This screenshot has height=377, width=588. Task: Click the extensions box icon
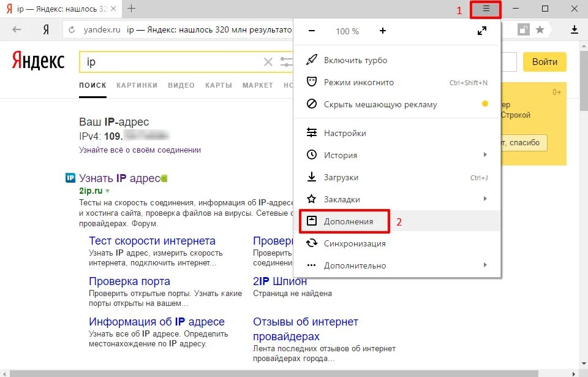coord(312,221)
